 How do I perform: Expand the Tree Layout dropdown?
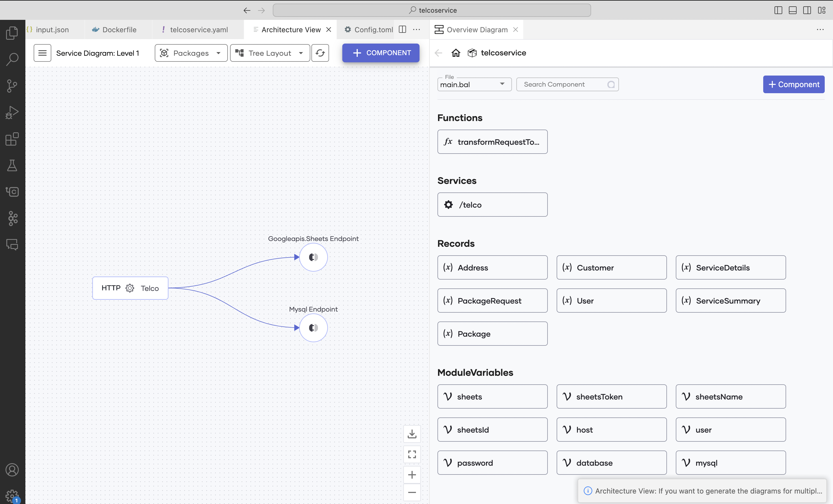click(x=270, y=53)
